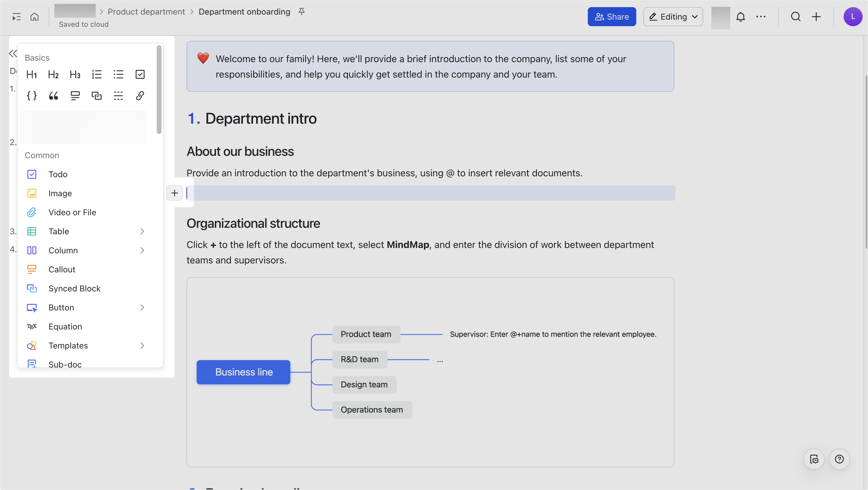Select Image from the Common menu

pos(60,193)
